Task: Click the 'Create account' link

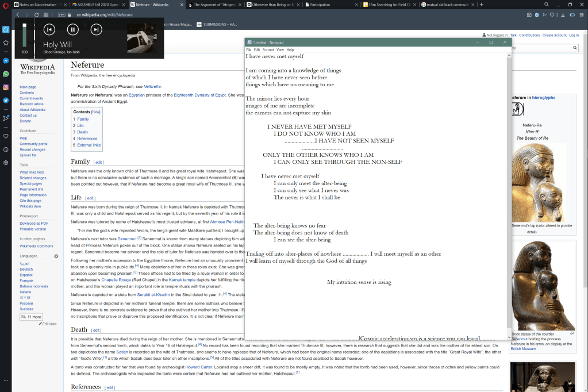Action: pos(554,35)
